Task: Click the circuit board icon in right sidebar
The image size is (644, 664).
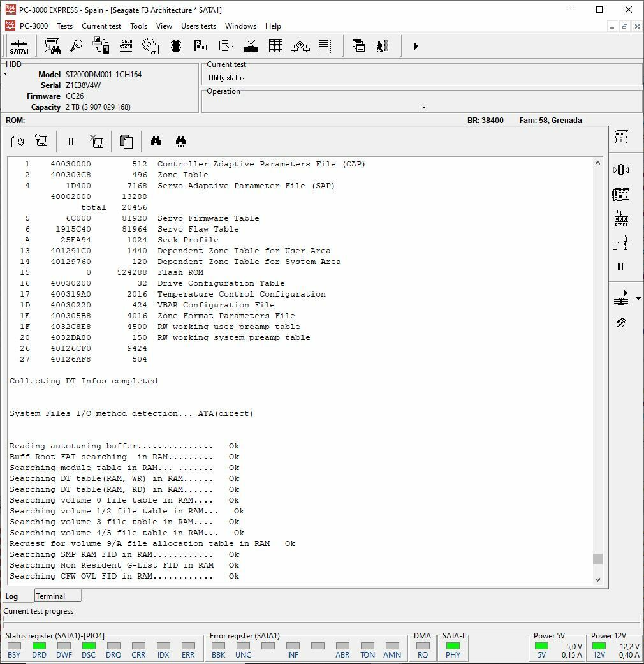Action: coord(620,195)
